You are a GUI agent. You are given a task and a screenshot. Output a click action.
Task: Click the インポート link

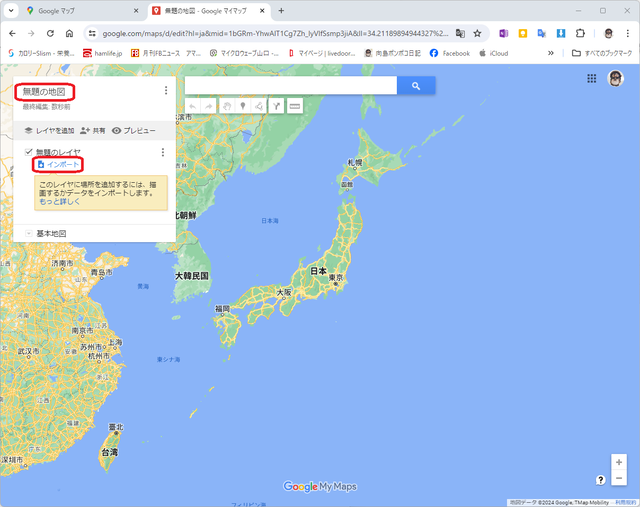coord(58,165)
